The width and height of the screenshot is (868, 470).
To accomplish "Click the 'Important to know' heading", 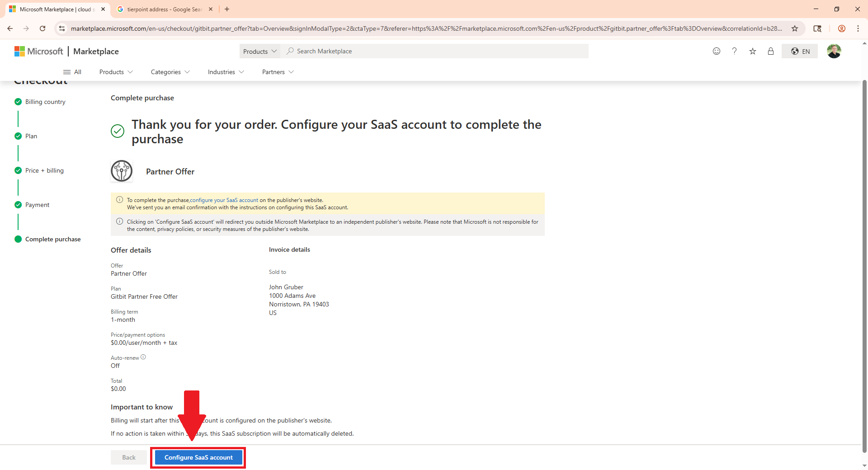I will tap(142, 407).
